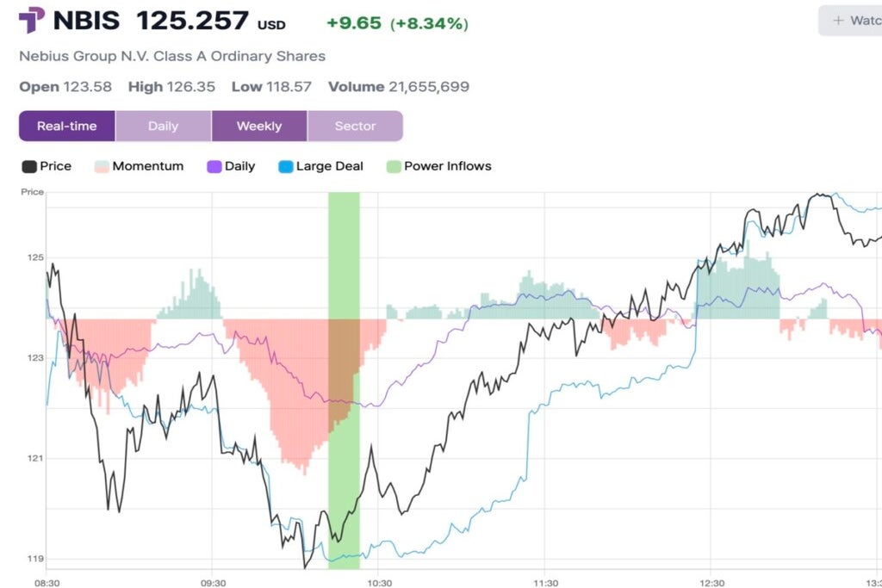
Task: Toggle the purple Daily legend swatch
Action: pyautogui.click(x=214, y=166)
